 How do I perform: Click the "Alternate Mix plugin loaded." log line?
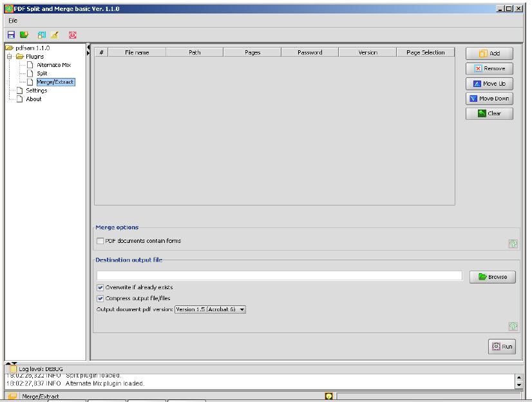pos(104,383)
